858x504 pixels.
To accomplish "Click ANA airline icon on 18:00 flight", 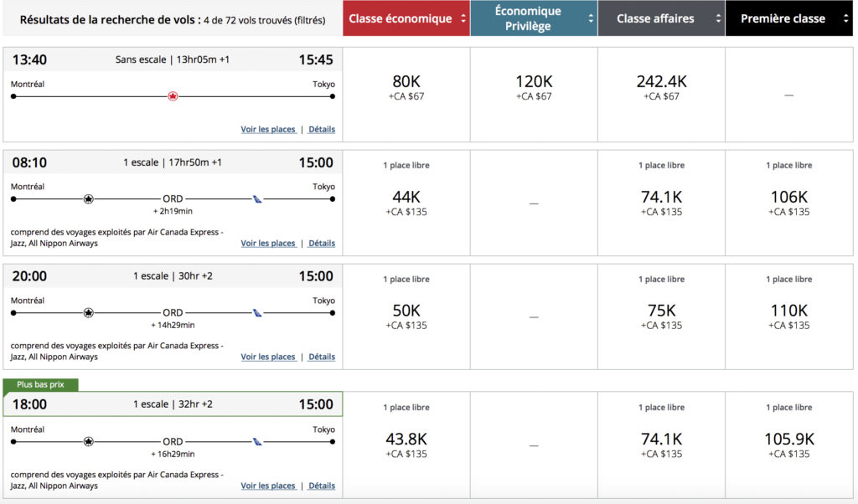I will click(257, 441).
